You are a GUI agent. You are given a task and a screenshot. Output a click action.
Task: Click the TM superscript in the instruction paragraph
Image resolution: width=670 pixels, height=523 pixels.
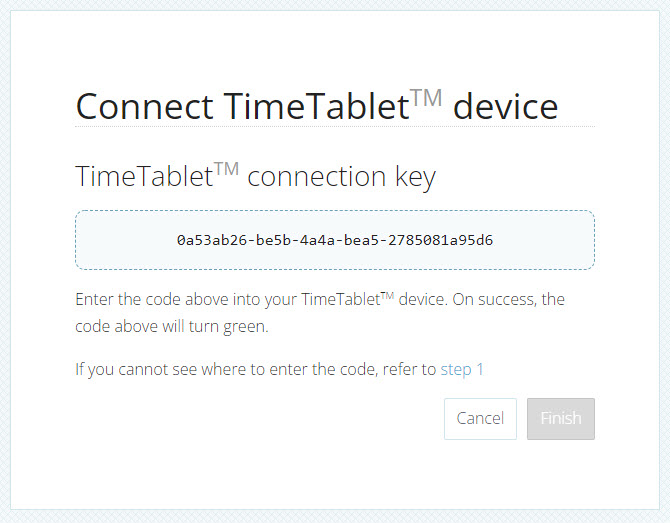pos(386,294)
